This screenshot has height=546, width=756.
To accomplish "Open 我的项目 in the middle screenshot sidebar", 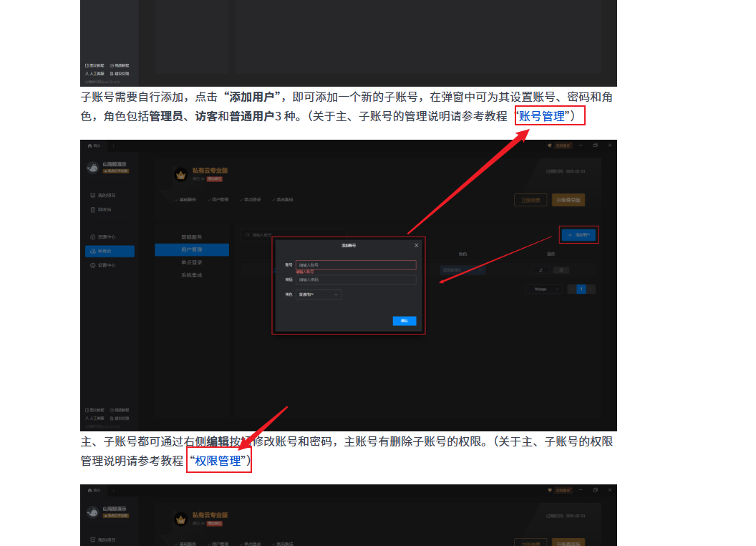I will 103,196.
